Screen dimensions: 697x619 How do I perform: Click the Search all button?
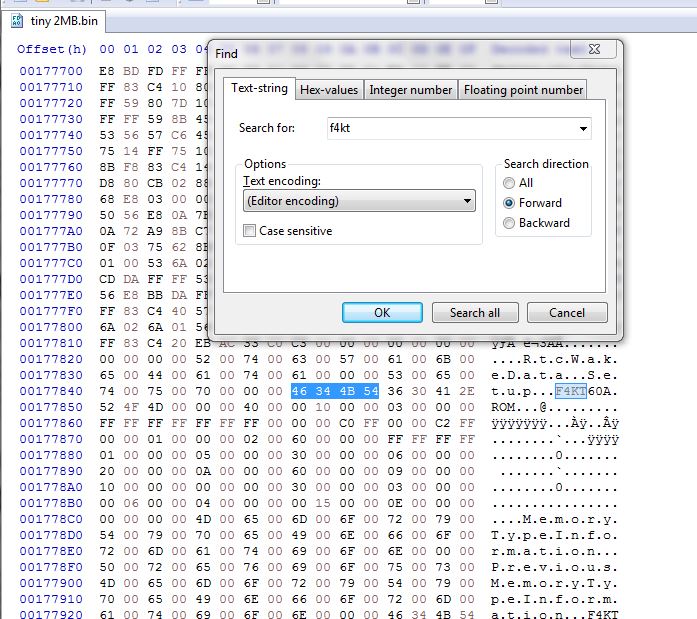475,313
